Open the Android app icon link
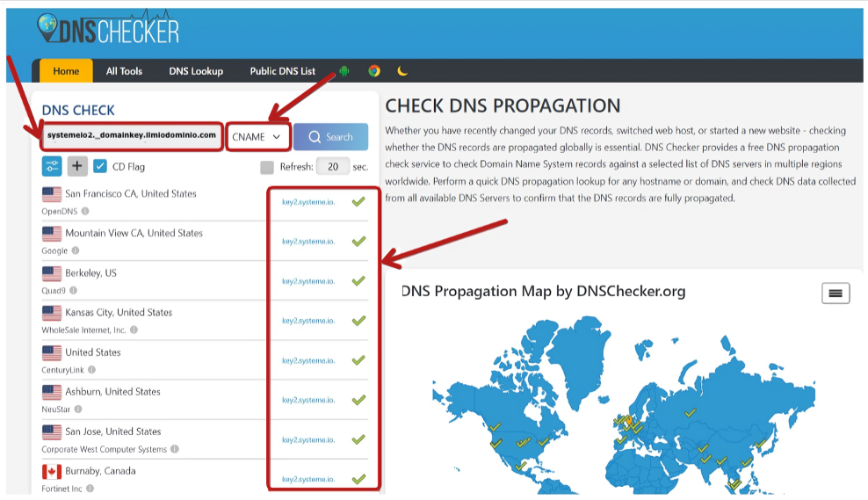The image size is (868, 500). click(344, 71)
